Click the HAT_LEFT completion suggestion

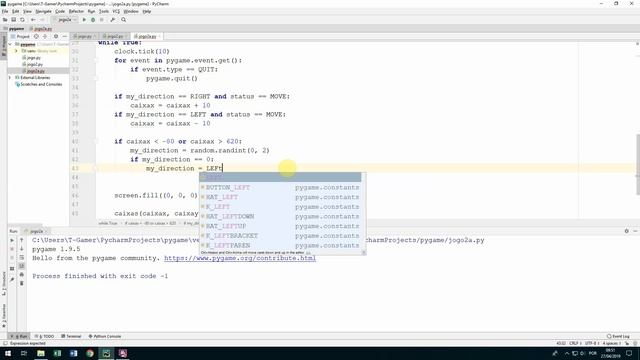tap(280, 197)
